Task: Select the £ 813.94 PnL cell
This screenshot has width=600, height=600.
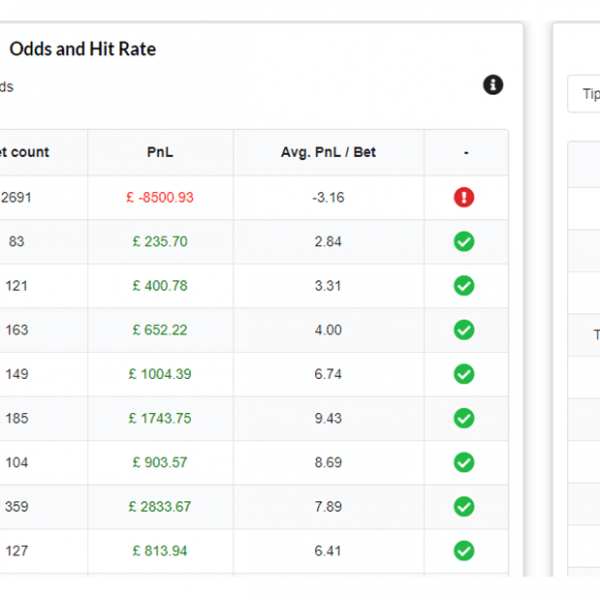Action: point(160,551)
